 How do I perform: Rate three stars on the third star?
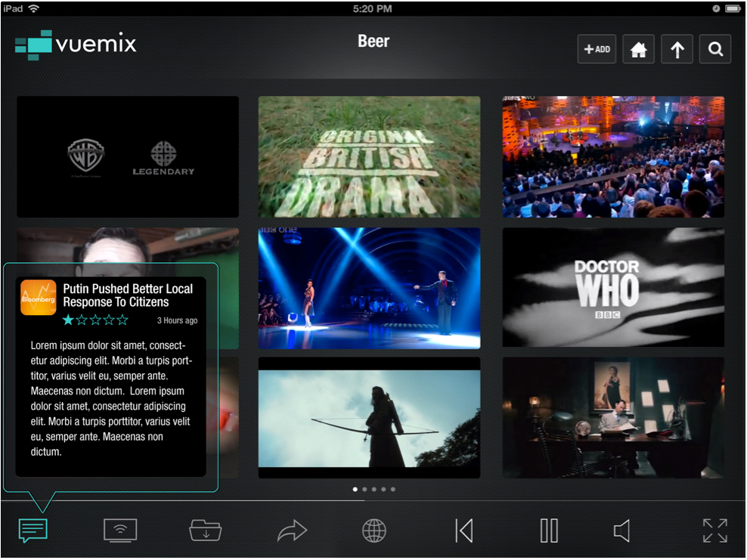click(95, 320)
